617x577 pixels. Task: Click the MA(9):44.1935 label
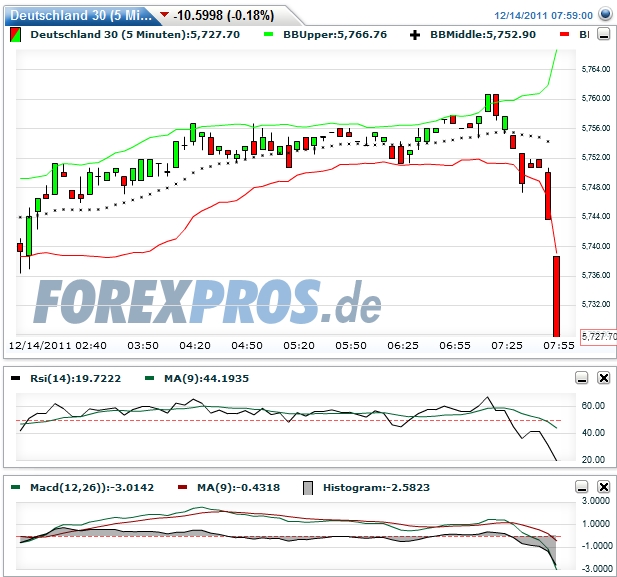click(x=207, y=379)
